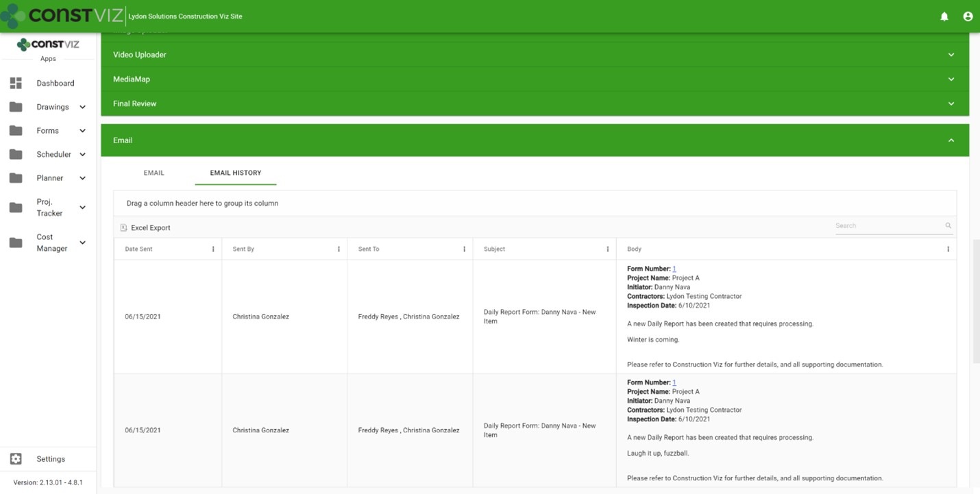Open the Body column three-dot menu
This screenshot has height=494, width=980.
coord(948,249)
